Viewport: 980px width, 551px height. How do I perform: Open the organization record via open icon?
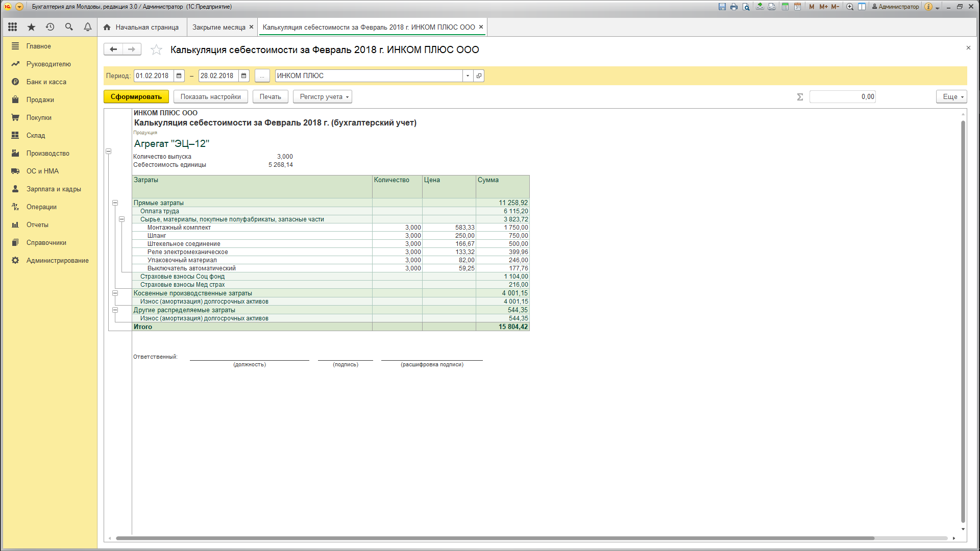click(x=479, y=76)
